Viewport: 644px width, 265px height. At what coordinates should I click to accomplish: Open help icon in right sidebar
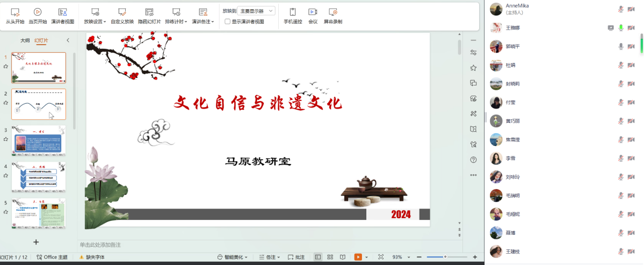point(473,160)
